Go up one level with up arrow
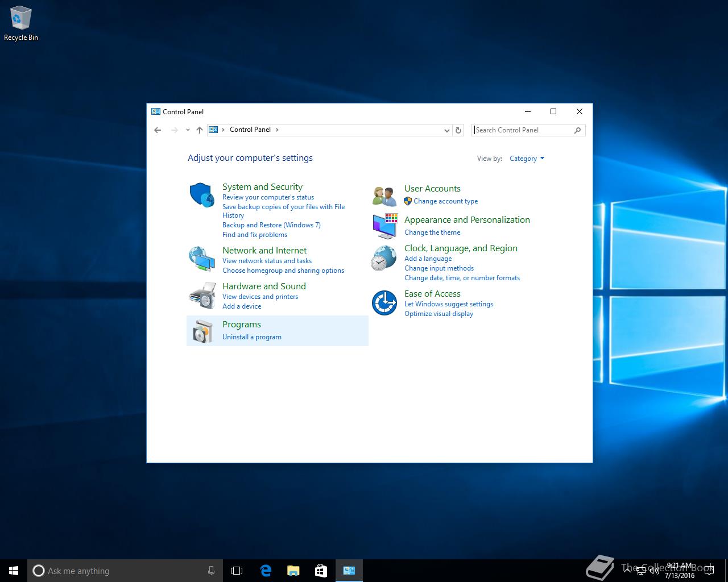The height and width of the screenshot is (582, 728). point(199,130)
